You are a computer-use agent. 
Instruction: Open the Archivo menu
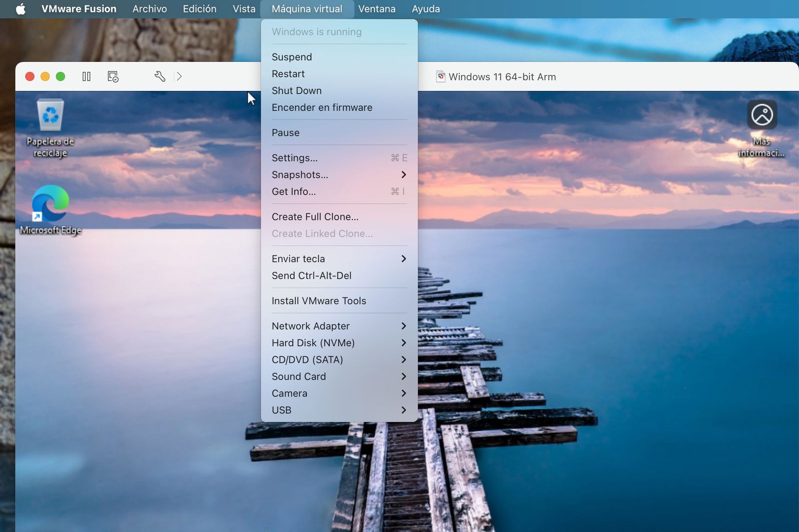pos(149,9)
